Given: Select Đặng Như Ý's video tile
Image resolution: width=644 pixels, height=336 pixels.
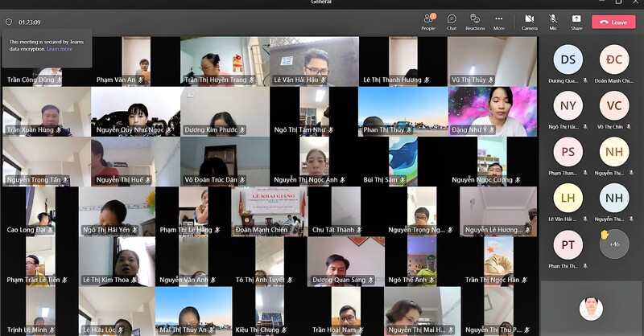Looking at the screenshot, I should point(492,111).
